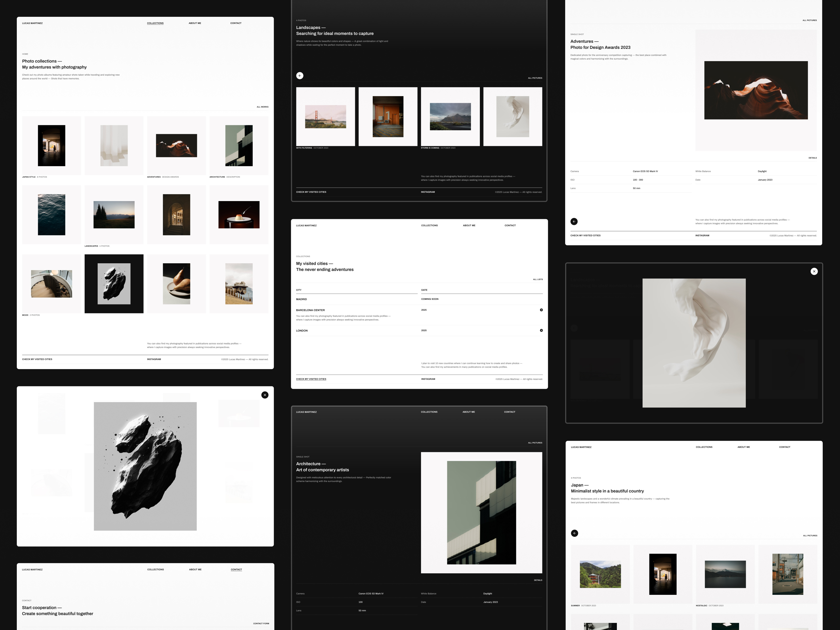Open About Me on visited cities page

point(469,225)
